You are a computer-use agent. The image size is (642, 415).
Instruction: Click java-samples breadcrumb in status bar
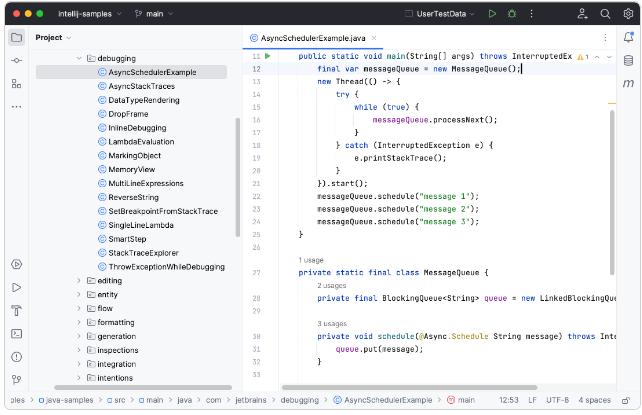pos(66,401)
